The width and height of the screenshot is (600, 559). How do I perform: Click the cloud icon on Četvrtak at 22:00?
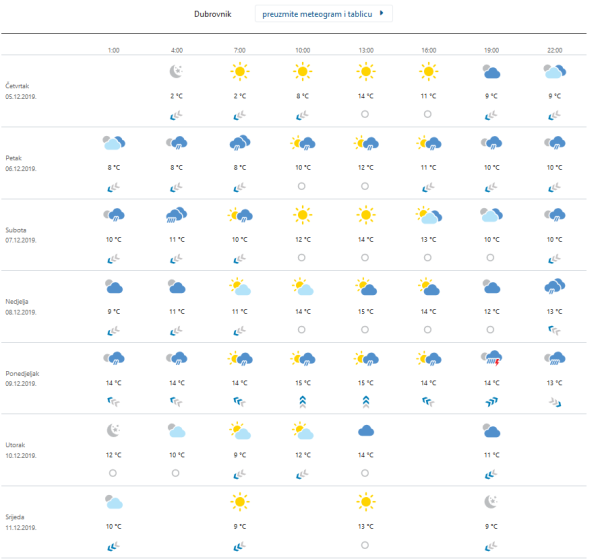pos(554,72)
